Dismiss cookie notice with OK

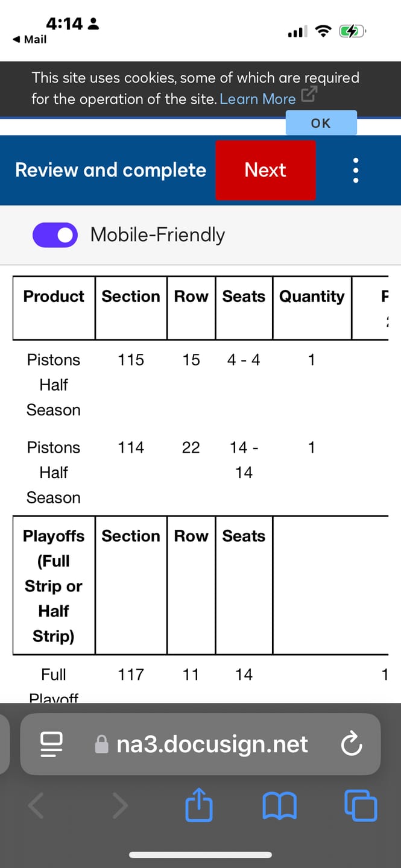coord(321,123)
